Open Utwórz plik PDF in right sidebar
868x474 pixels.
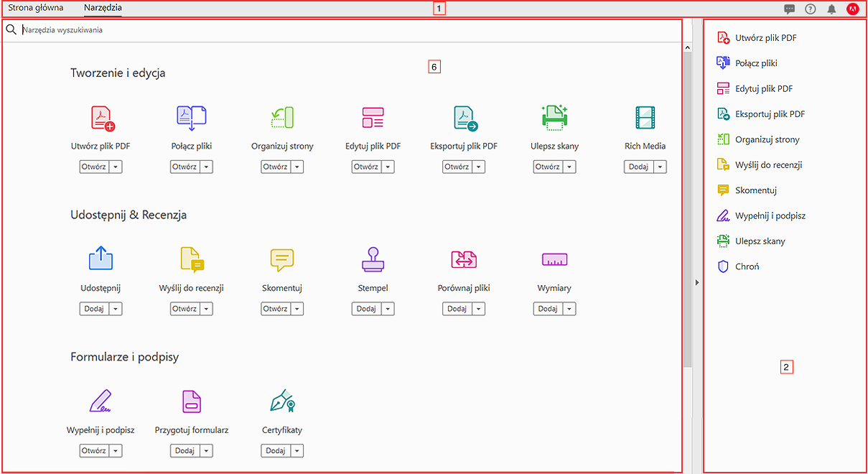click(x=757, y=38)
